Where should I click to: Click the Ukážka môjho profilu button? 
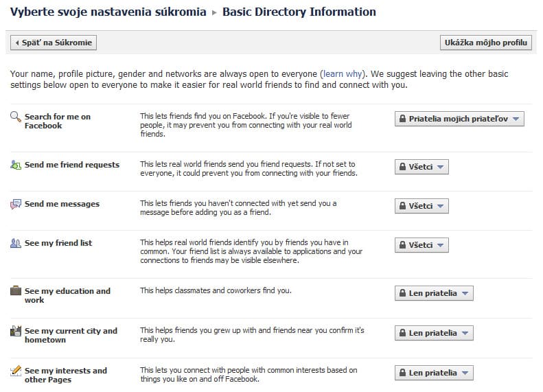[x=486, y=43]
